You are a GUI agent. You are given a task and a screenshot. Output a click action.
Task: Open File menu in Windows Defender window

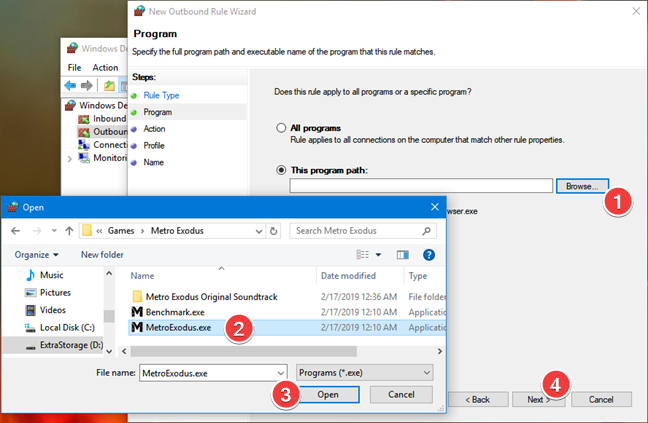point(74,67)
